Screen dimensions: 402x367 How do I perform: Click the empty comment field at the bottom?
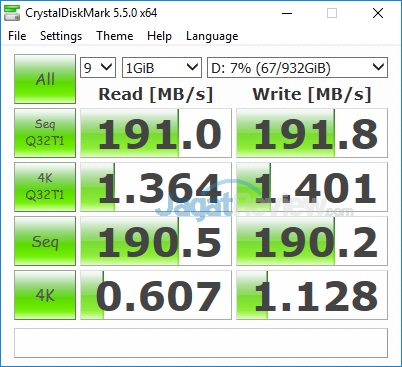click(201, 343)
